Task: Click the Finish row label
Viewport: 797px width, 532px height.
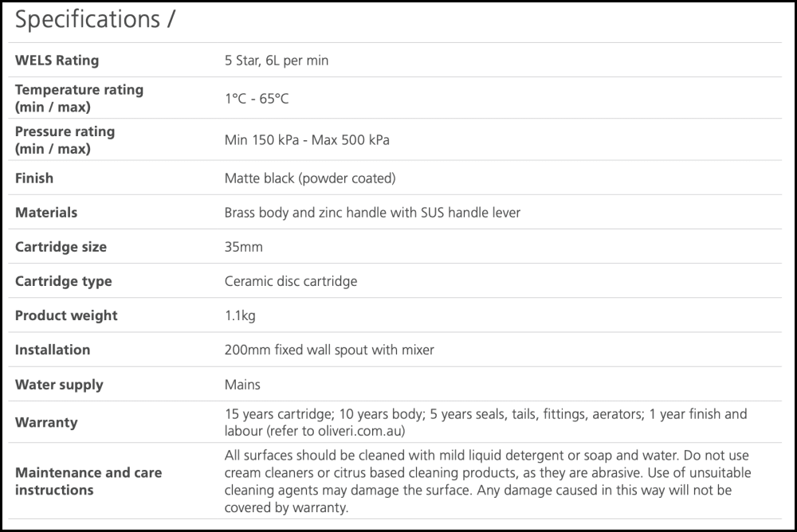Action: (x=34, y=178)
